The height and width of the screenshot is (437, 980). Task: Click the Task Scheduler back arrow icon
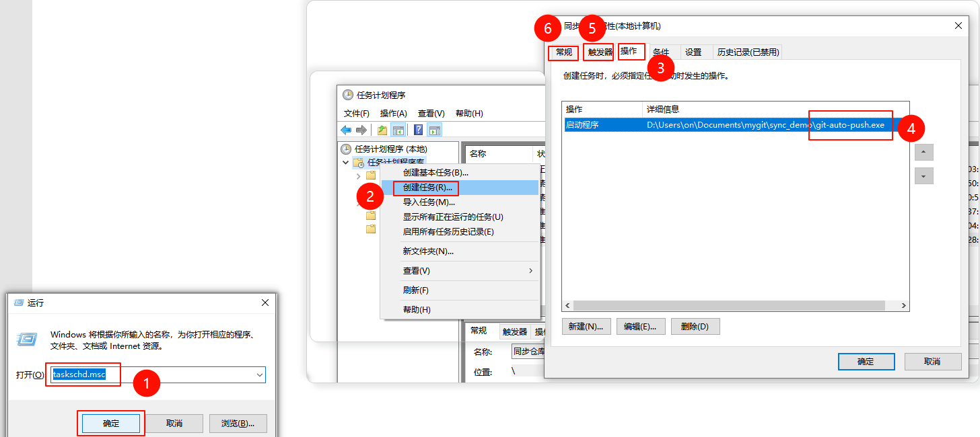tap(346, 130)
